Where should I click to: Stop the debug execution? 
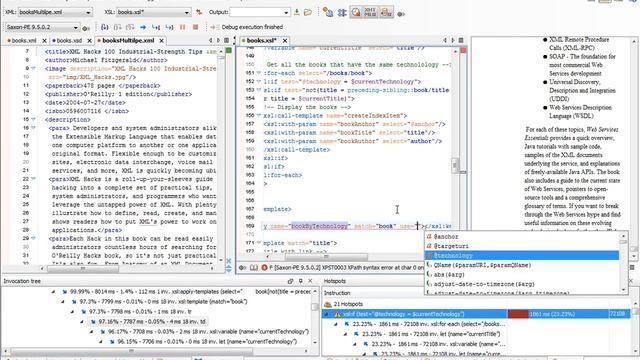coord(196,27)
